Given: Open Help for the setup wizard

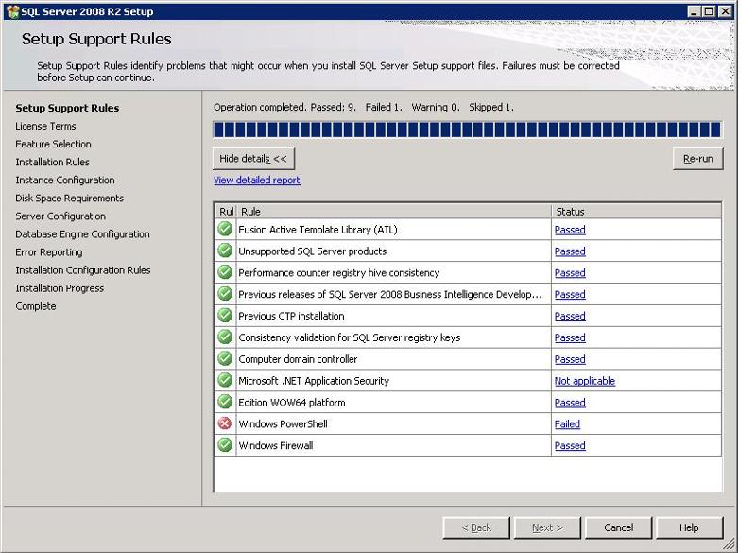Looking at the screenshot, I should (x=690, y=527).
